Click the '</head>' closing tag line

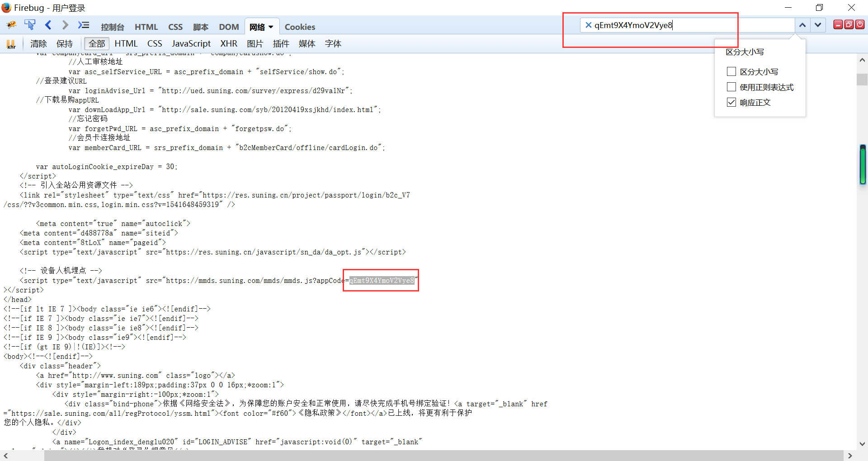click(18, 300)
